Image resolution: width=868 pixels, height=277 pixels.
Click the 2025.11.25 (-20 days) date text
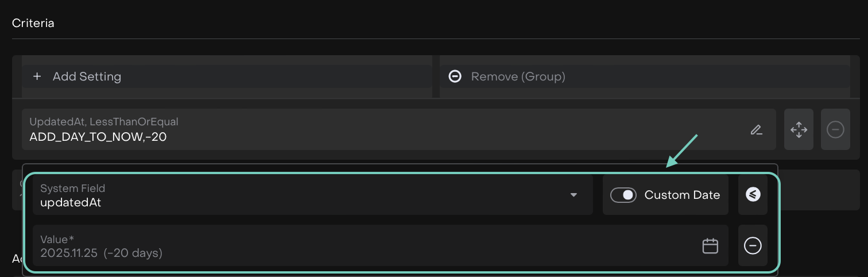(101, 253)
